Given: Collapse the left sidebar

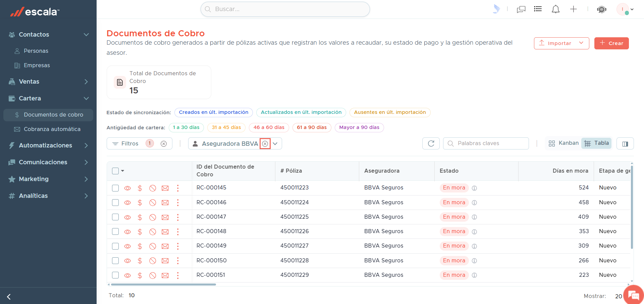Looking at the screenshot, I should point(9,297).
